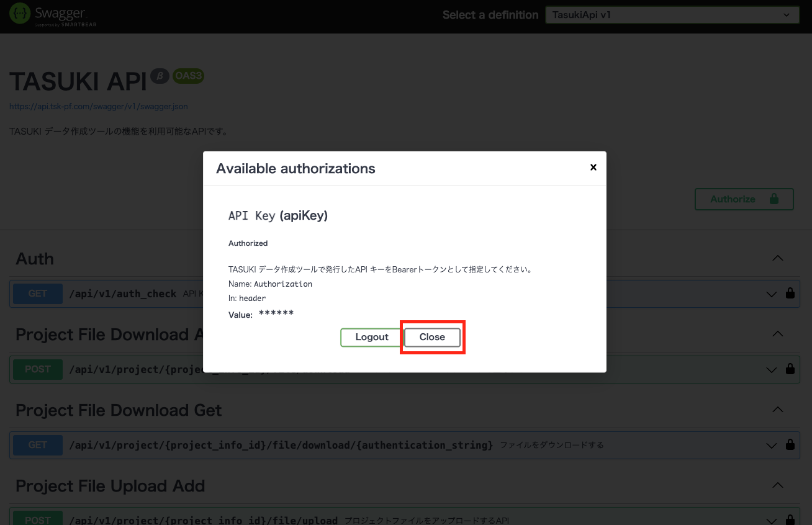Click the Swagger logo
The height and width of the screenshot is (525, 812).
53,16
